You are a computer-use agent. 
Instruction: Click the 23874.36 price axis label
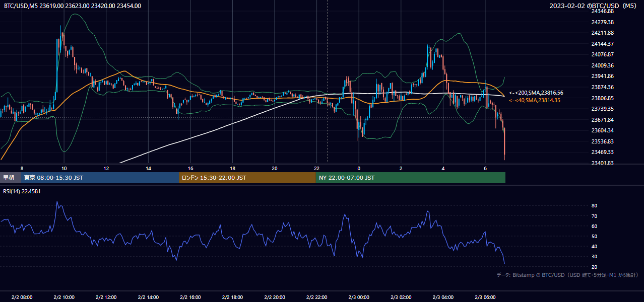click(602, 87)
